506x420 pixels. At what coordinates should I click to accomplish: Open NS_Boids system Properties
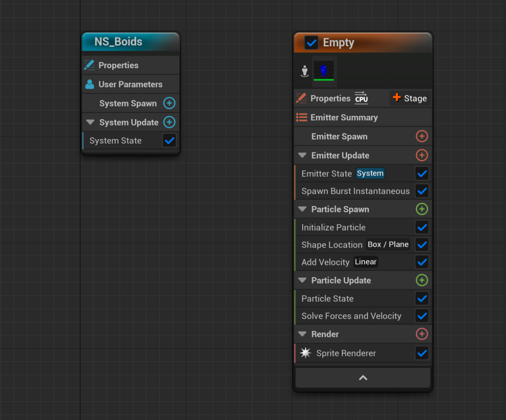click(118, 65)
